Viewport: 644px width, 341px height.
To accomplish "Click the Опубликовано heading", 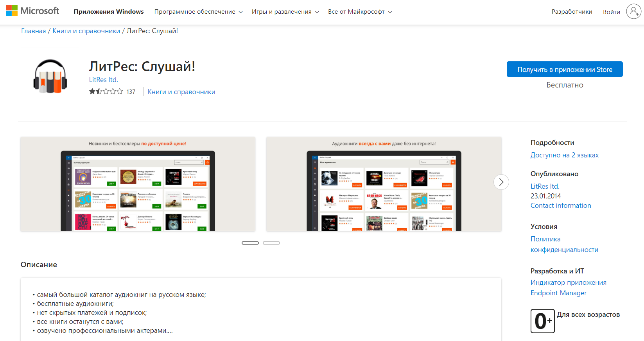I will tap(554, 174).
